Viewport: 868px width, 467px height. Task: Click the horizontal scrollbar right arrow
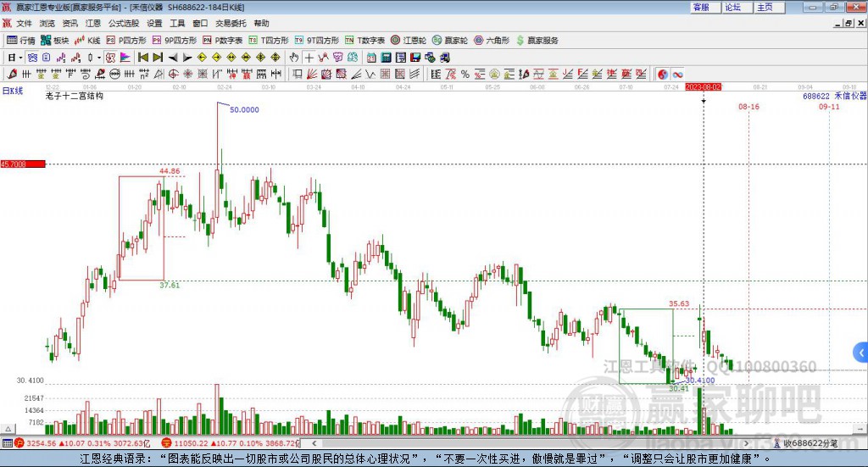point(746,443)
